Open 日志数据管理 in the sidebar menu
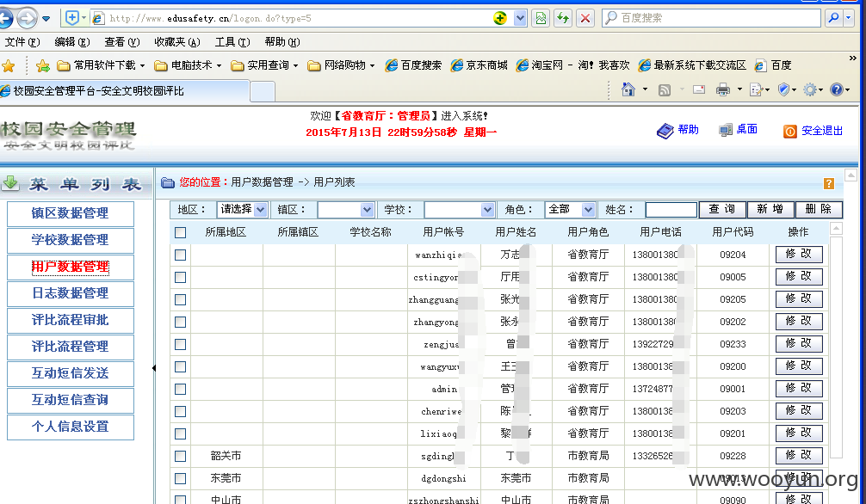 (70, 293)
